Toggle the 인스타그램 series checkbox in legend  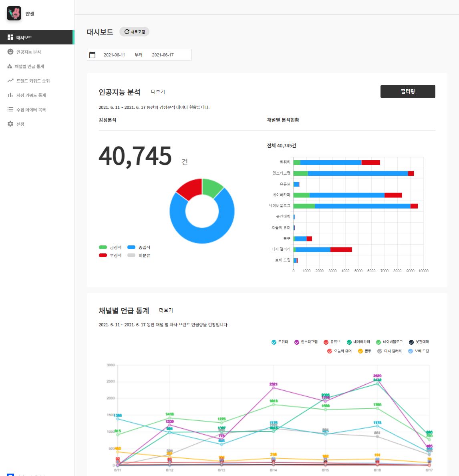pos(297,342)
